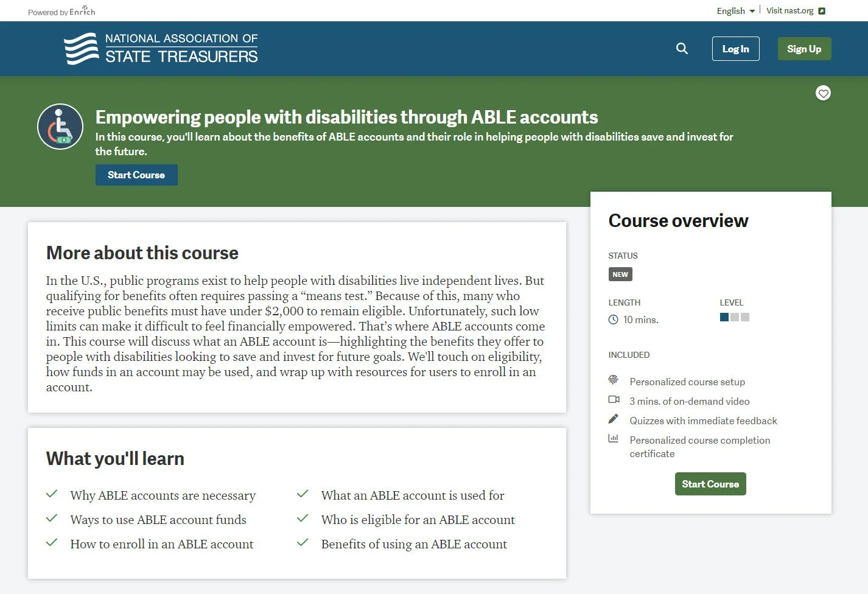The image size is (868, 594).
Task: Click the course level indicator bars
Action: coord(734,316)
